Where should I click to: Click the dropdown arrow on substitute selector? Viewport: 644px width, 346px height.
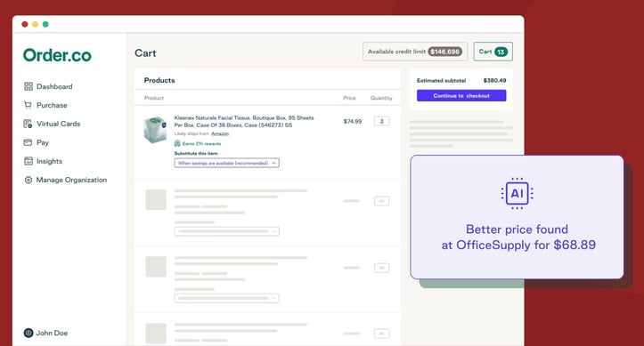(274, 163)
